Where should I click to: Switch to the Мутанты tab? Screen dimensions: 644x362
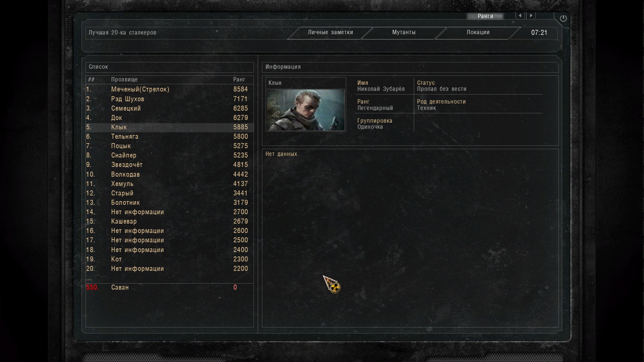[404, 33]
